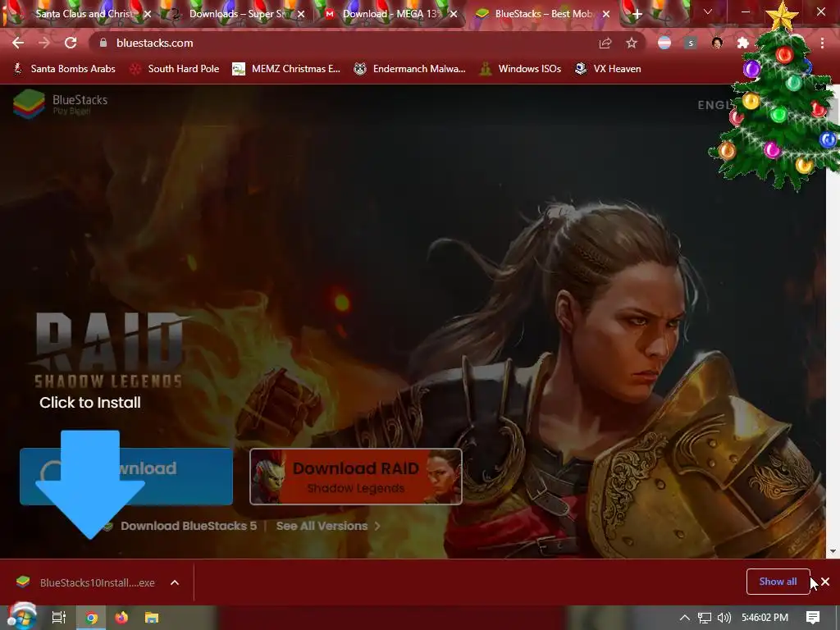840x630 pixels.
Task: Open a new tab with plus button
Action: 637,15
